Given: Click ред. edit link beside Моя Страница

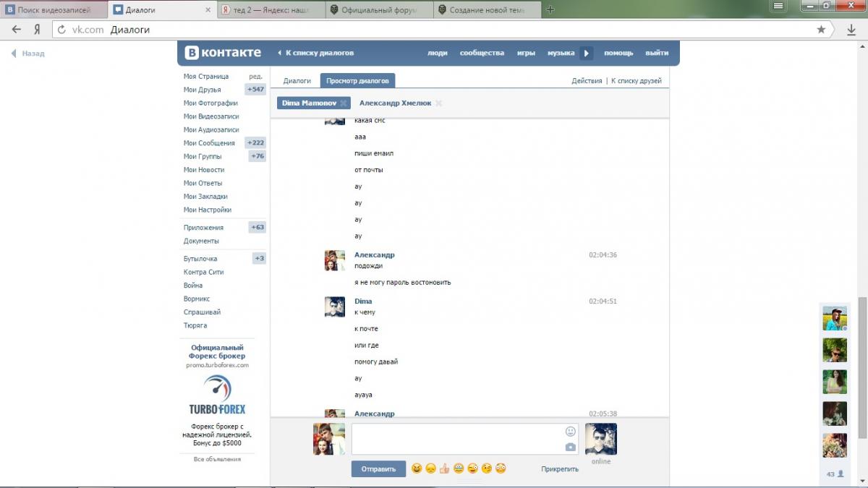Looking at the screenshot, I should pos(255,76).
